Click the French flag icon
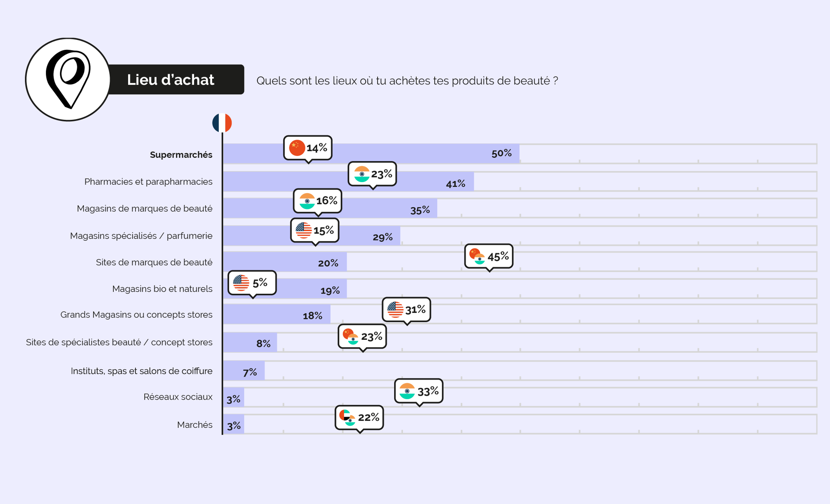Viewport: 830px width, 504px height. pyautogui.click(x=222, y=123)
